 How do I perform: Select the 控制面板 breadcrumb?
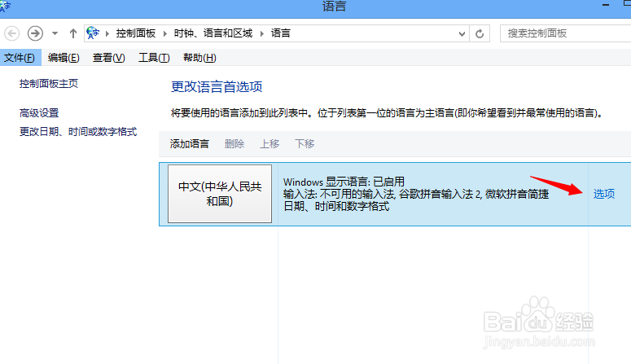coord(136,33)
